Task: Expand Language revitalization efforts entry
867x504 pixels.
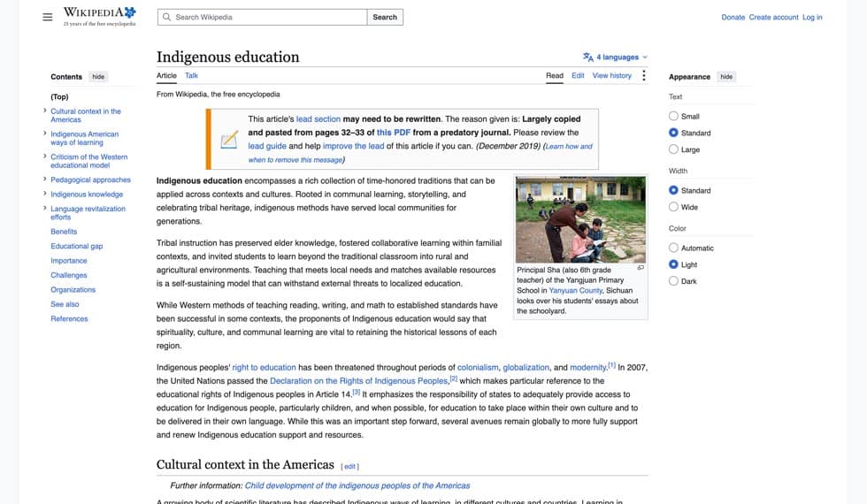Action: coord(45,209)
